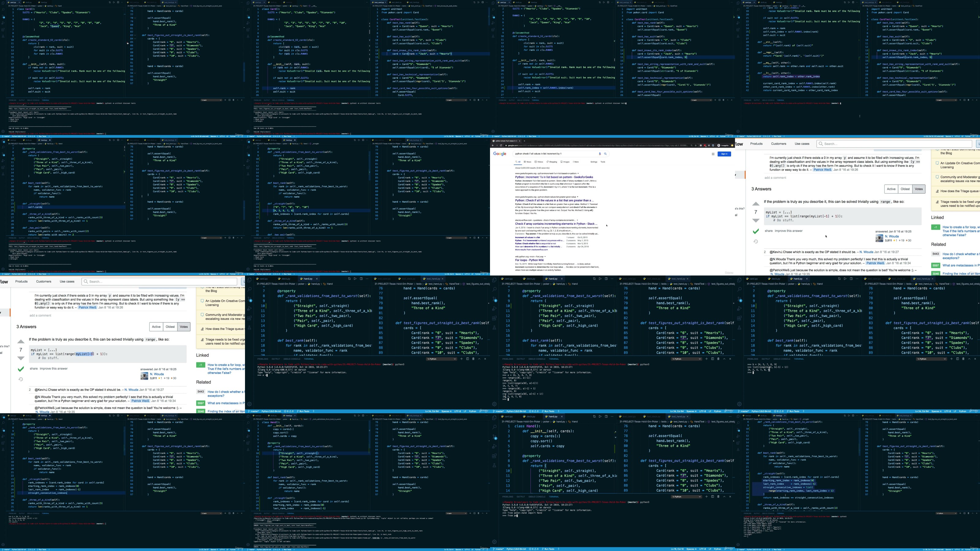Click Chrome's back arrow on Google page
The height and width of the screenshot is (551, 980).
(x=493, y=145)
